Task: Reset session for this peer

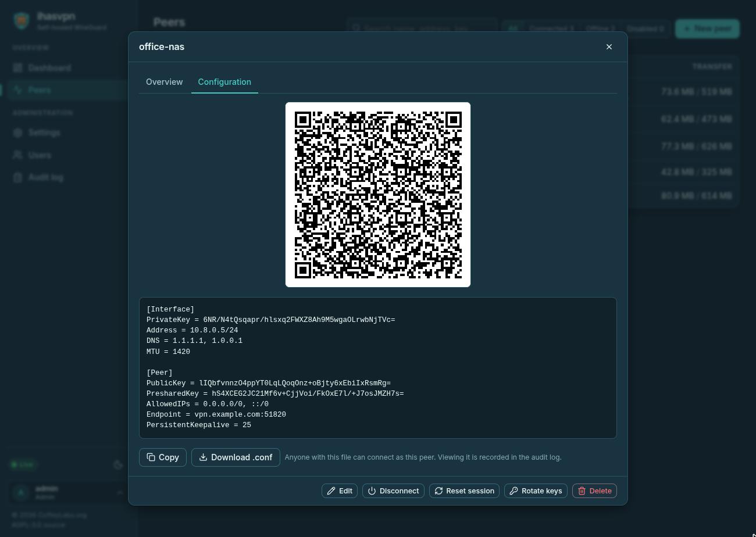Action: 464,491
